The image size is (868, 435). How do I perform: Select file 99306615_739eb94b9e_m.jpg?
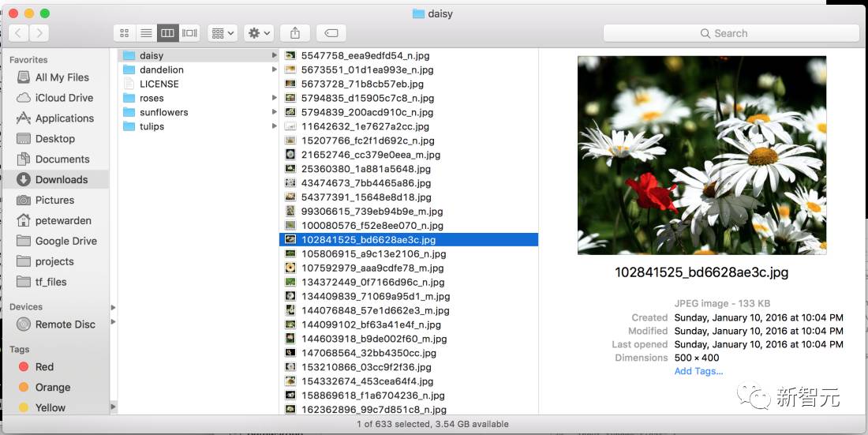tap(409, 211)
